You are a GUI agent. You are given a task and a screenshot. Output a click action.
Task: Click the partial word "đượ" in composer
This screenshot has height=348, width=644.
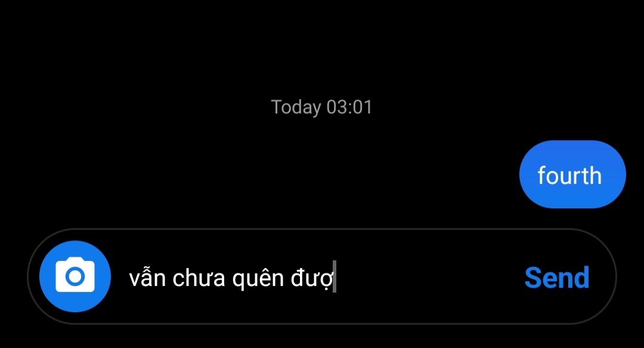pos(311,278)
